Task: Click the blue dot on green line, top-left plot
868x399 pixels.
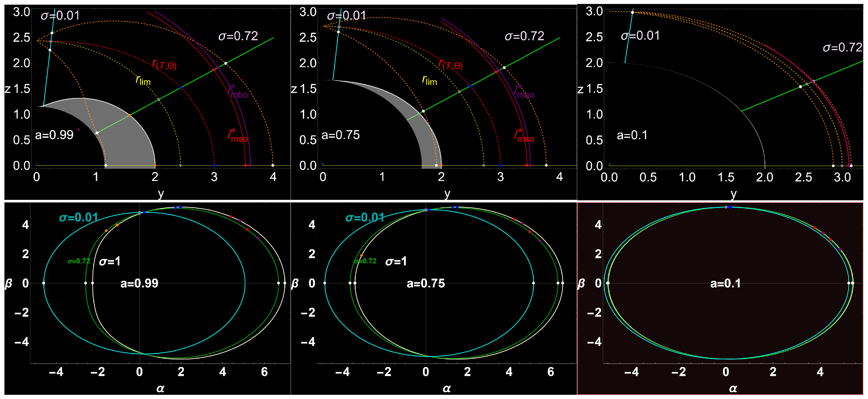Action: (181, 87)
